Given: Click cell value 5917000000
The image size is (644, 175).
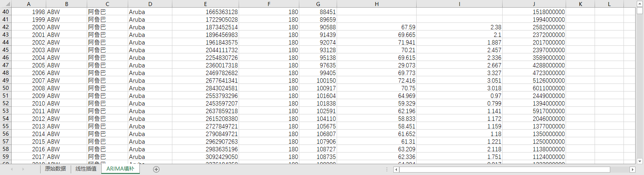Looking at the screenshot, I should [534, 111].
